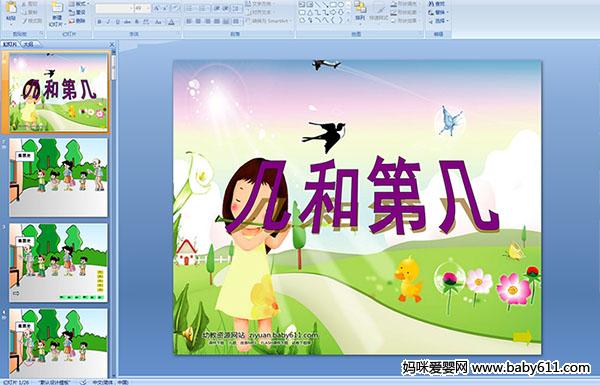This screenshot has width=600, height=385.
Task: Click the Font Color icon
Action: point(171,22)
